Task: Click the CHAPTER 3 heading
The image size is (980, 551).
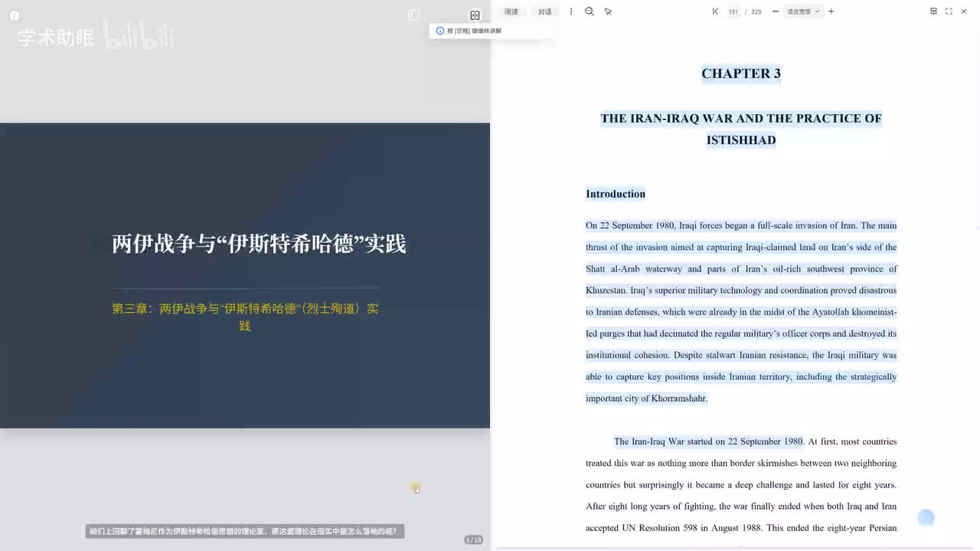Action: (x=741, y=73)
